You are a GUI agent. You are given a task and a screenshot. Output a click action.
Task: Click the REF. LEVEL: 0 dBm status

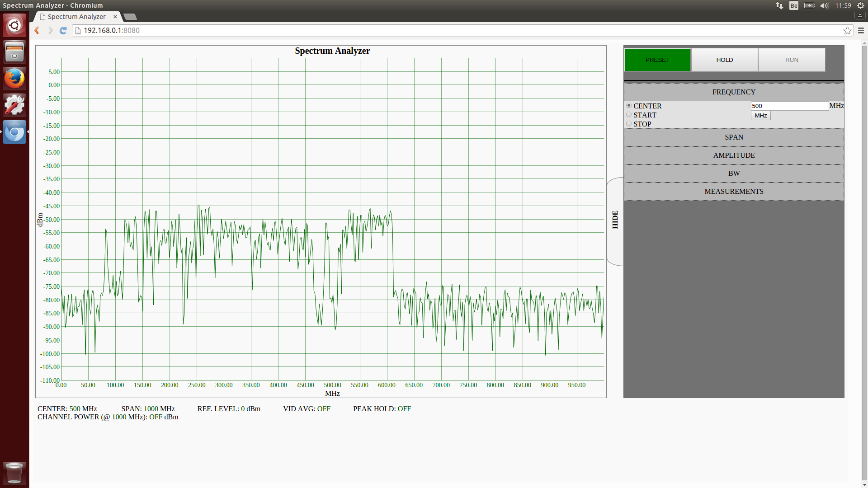click(x=229, y=409)
